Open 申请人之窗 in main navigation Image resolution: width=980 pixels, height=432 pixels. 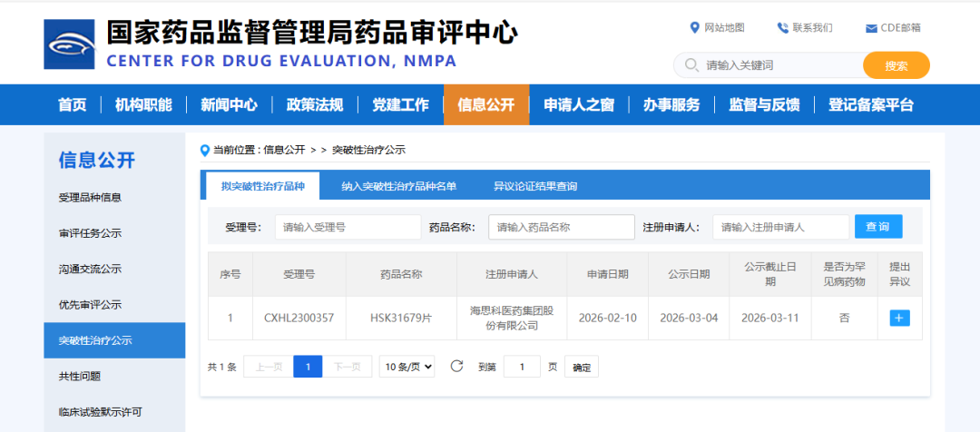[579, 104]
